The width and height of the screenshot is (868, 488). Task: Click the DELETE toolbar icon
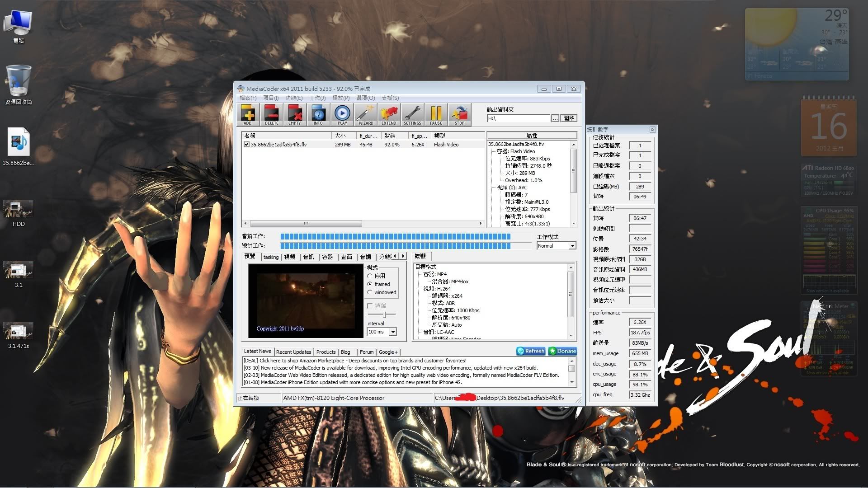click(271, 114)
